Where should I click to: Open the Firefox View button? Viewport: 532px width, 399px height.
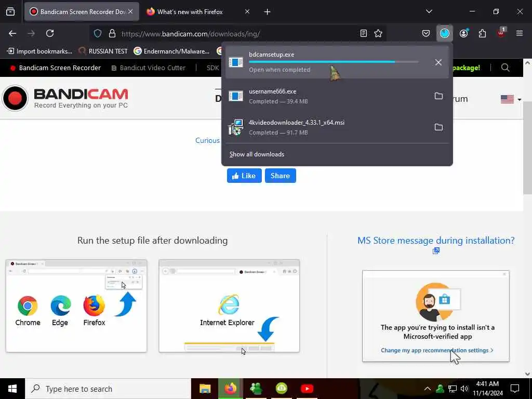coord(10,12)
